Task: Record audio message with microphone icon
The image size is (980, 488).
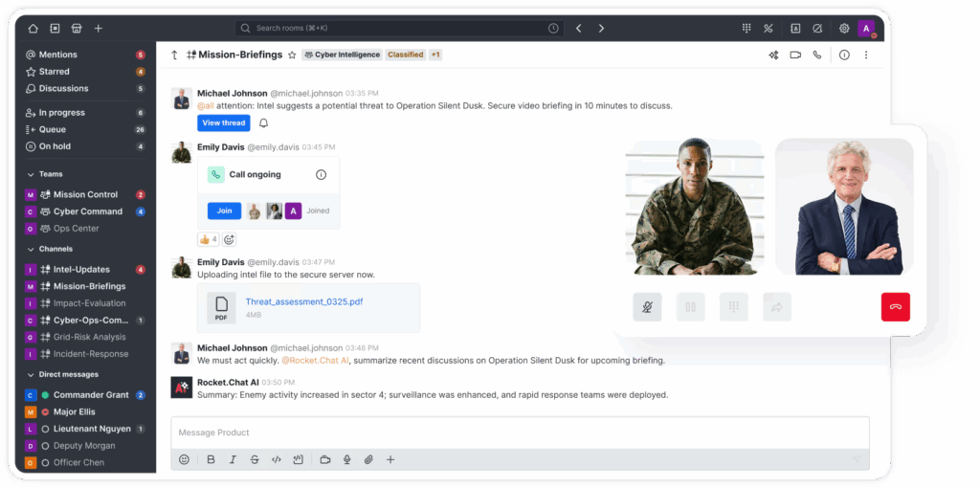Action: (x=346, y=459)
